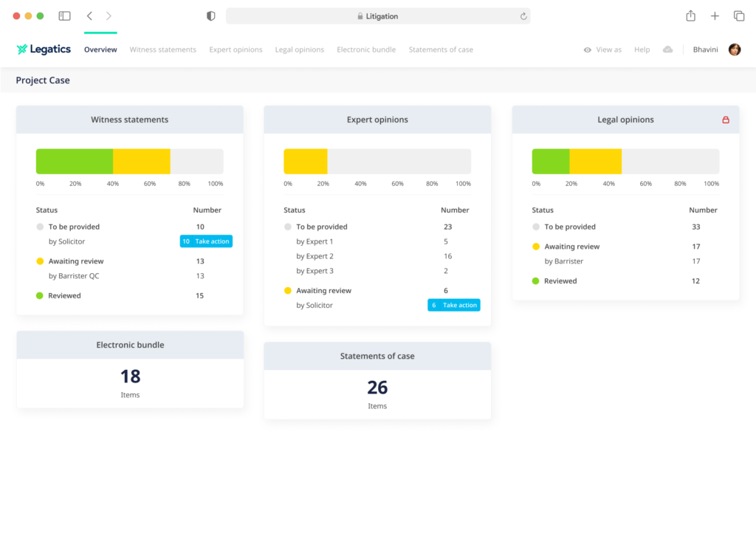The height and width of the screenshot is (550, 756).
Task: Click the Project Case title
Action: tap(43, 80)
